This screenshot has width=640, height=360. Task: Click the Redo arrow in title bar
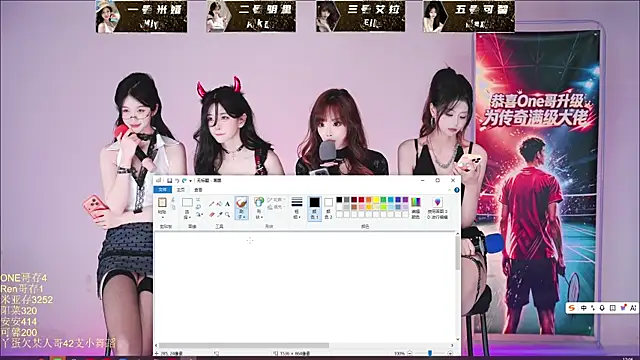tap(184, 180)
